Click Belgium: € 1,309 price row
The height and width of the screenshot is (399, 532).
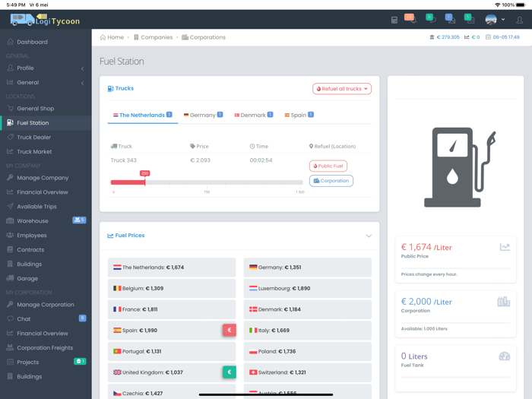pyautogui.click(x=172, y=288)
